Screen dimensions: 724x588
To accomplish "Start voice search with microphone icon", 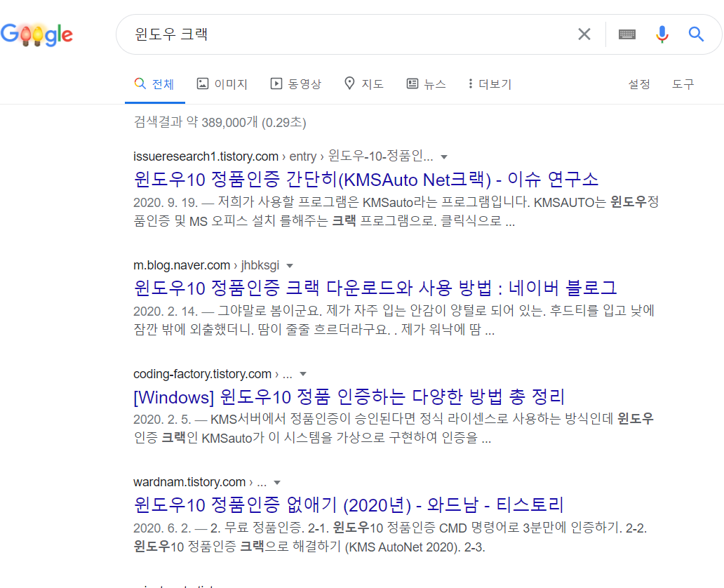I will click(662, 34).
